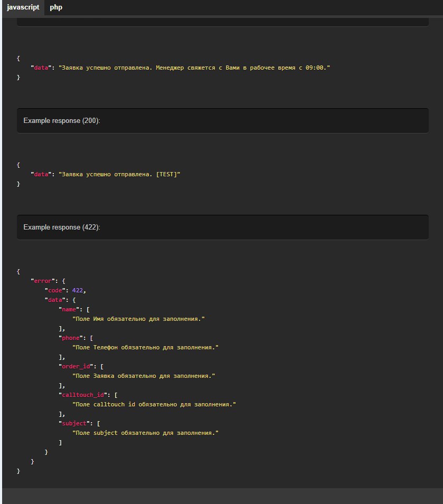Click the [TEST] success message string
The image size is (443, 504).
[119, 174]
